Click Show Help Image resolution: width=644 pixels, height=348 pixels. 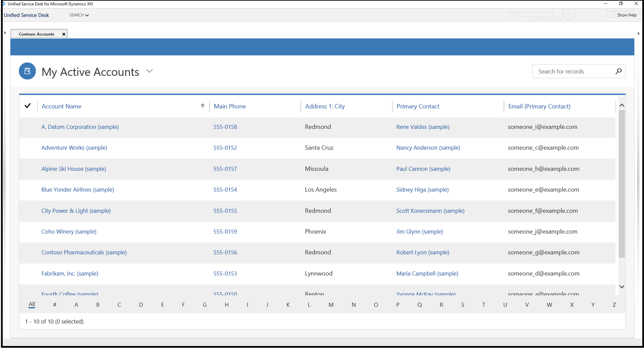(627, 15)
